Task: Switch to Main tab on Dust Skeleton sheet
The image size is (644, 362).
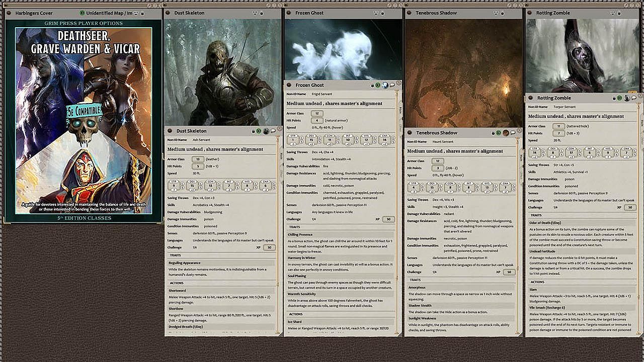Action: 280,156
